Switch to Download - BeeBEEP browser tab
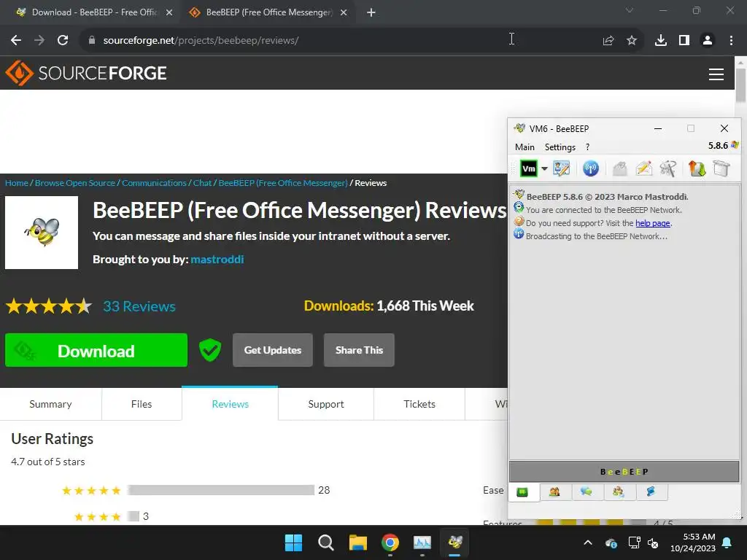 tap(90, 12)
